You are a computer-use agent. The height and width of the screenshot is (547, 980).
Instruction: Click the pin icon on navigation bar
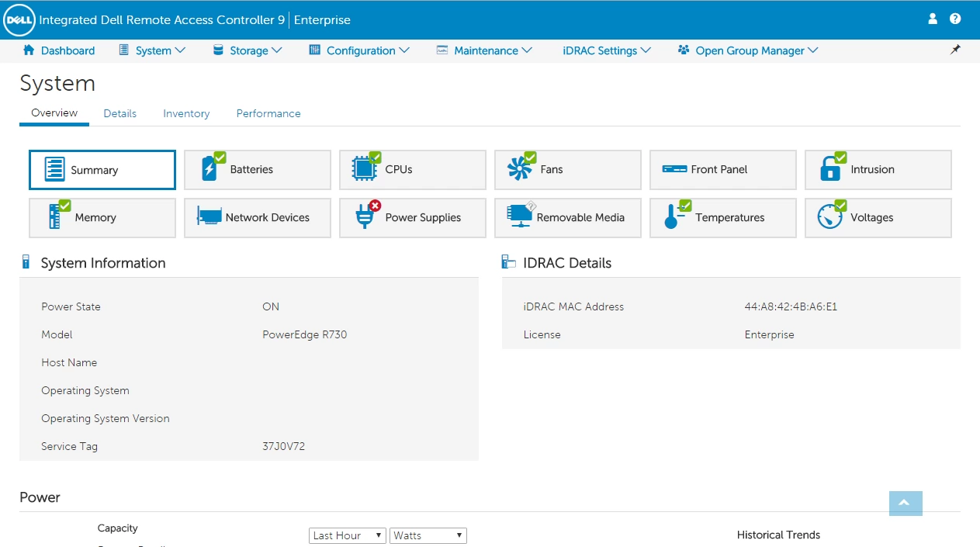pos(955,50)
